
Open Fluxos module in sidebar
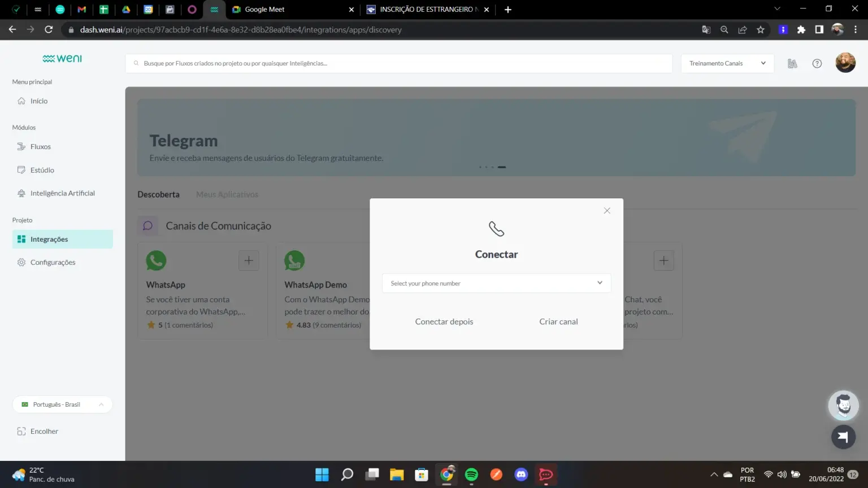tap(40, 147)
